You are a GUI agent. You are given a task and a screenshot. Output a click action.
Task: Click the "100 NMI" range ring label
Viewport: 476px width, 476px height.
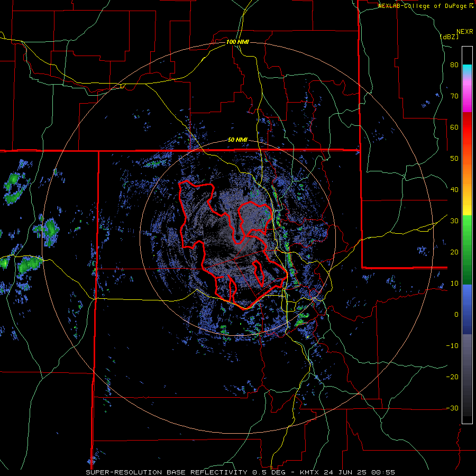pyautogui.click(x=237, y=42)
